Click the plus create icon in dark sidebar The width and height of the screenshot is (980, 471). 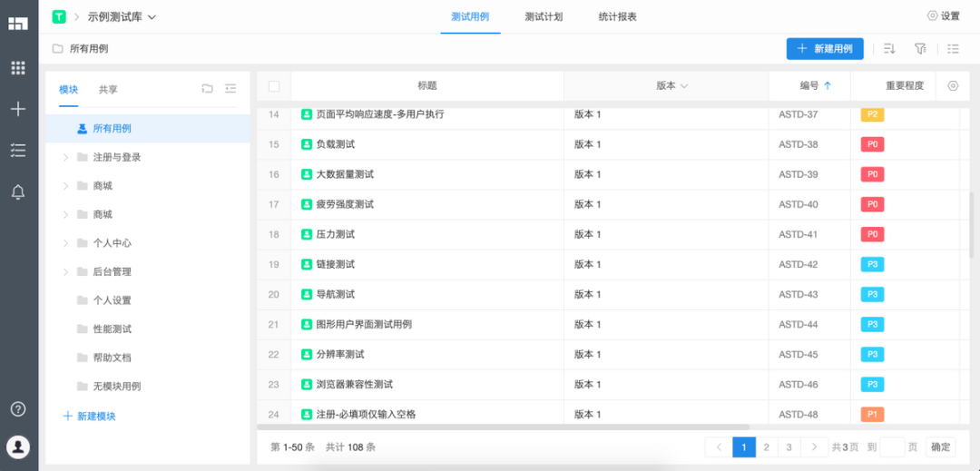(18, 109)
